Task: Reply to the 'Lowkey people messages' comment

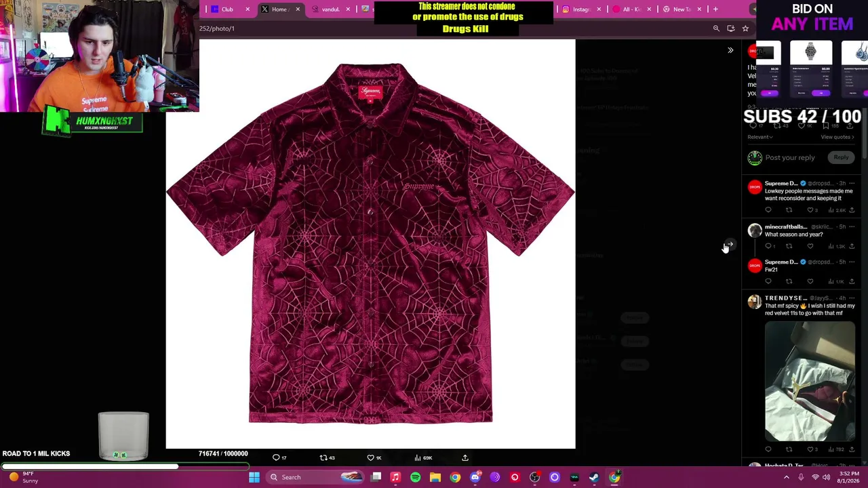Action: [x=768, y=210]
